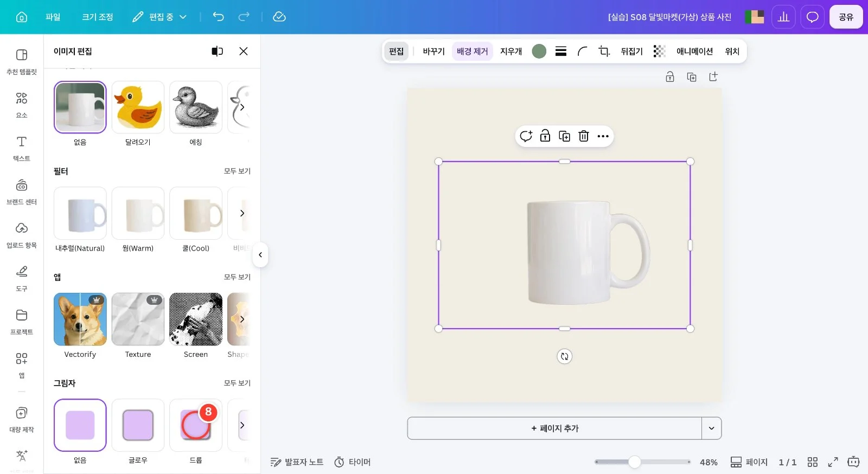Open the 위치 position tab

click(x=732, y=52)
